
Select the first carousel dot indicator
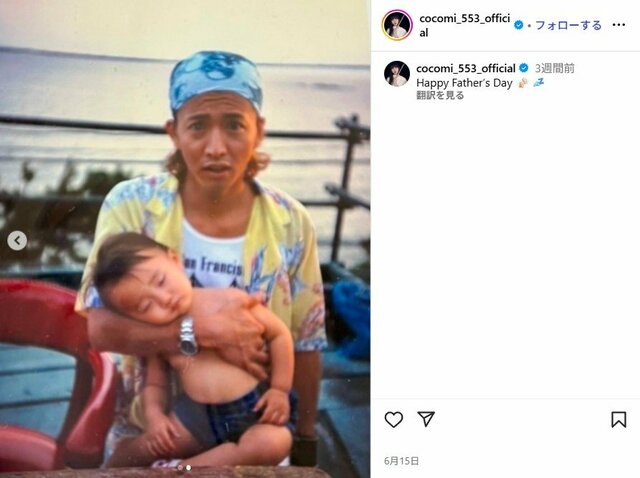[180, 467]
